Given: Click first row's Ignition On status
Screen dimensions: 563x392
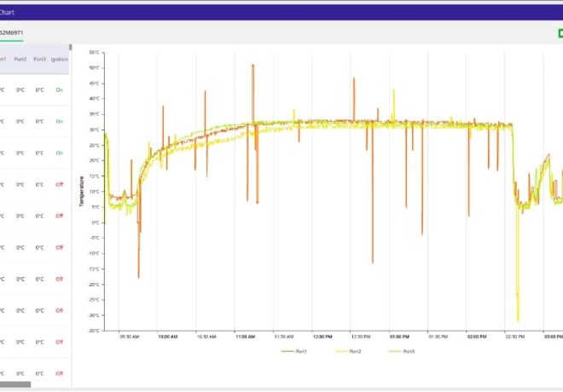Looking at the screenshot, I should tap(59, 89).
